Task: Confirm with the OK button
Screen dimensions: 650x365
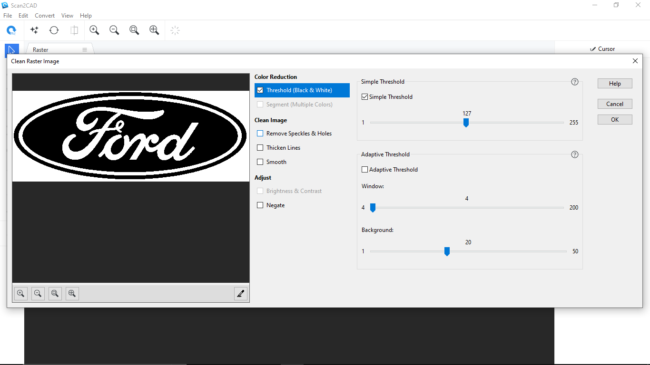Action: pyautogui.click(x=615, y=119)
